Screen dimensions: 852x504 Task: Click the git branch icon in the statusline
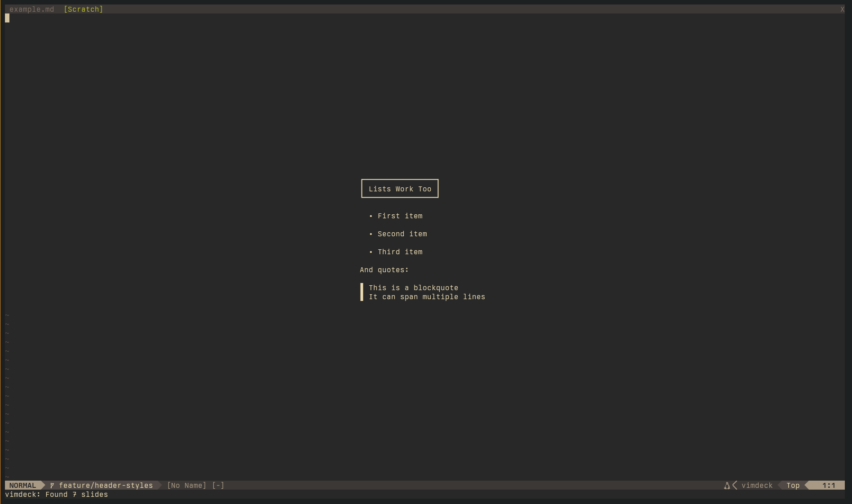51,486
